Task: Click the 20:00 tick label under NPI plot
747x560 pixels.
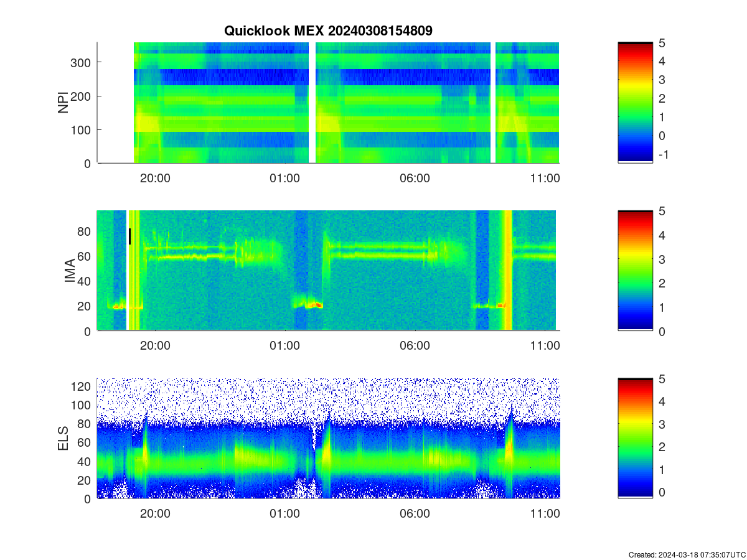Action: [x=155, y=178]
